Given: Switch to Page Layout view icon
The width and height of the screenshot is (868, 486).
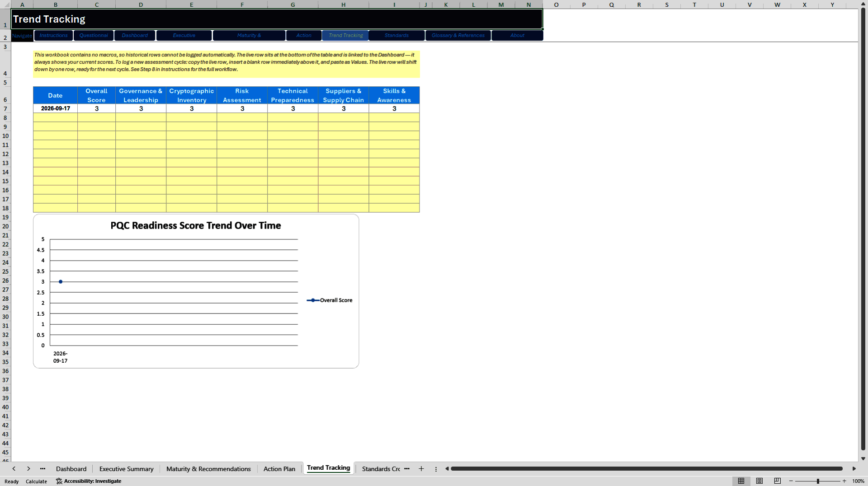Looking at the screenshot, I should 759,481.
